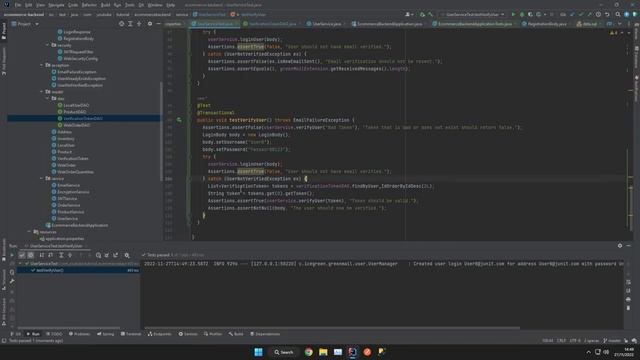This screenshot has height=360, width=640.
Task: Collapse the resources folder in tree
Action: coord(29,232)
